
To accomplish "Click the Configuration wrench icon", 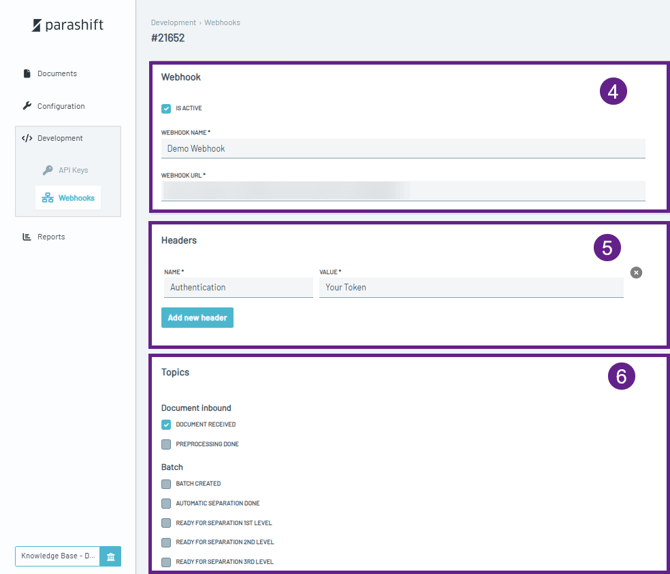I will 27,106.
